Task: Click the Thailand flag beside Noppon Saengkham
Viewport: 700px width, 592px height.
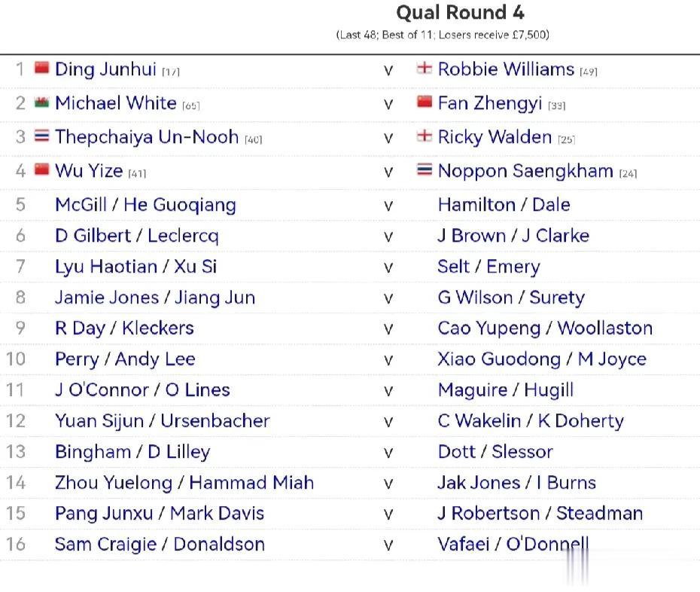Action: [x=424, y=169]
